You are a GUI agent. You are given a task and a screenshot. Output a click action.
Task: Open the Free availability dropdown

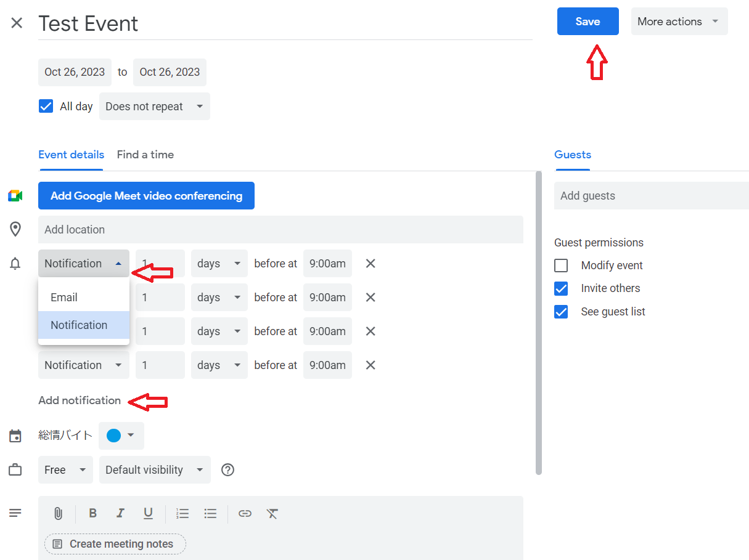(x=65, y=470)
